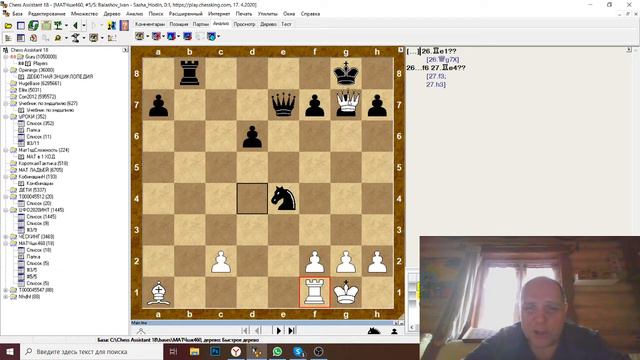Open dropdown arrow next to the knight figure icon
The width and height of the screenshot is (640, 360).
pos(84,38)
